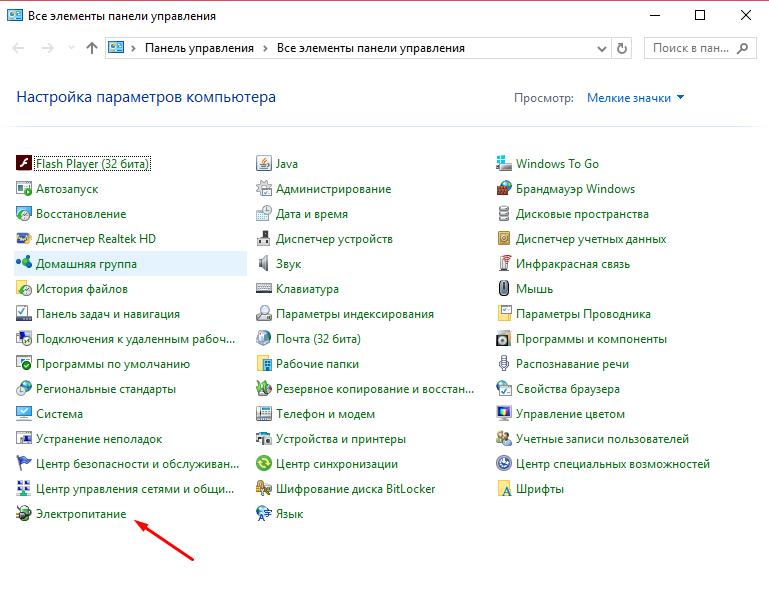
Task: Open the Шифрование диска BitLocker icon
Action: (264, 489)
